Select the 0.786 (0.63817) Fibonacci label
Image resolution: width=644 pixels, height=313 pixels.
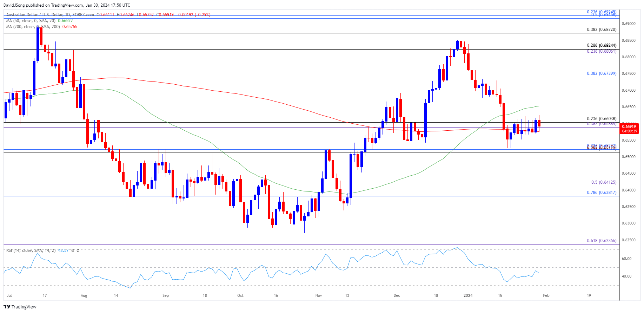(602, 193)
